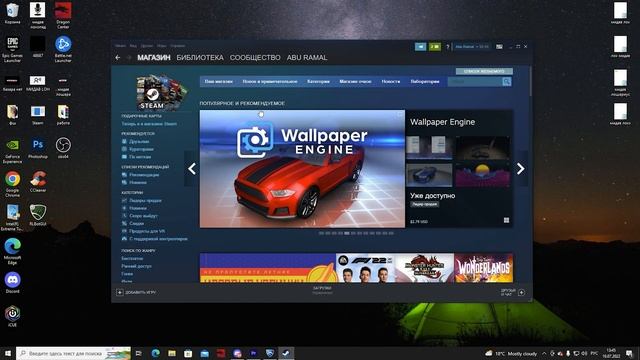Open 'Лаборатория' in store navigation

tap(425, 82)
